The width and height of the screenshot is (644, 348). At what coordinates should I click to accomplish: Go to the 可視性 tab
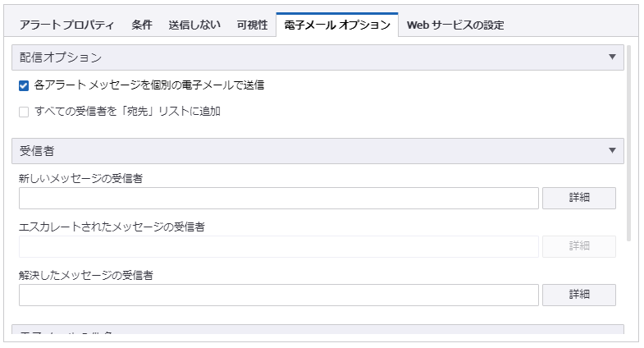(x=252, y=25)
